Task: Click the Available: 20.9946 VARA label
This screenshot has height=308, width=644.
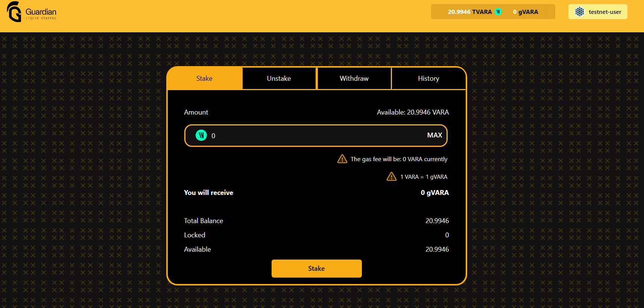Action: pyautogui.click(x=413, y=112)
